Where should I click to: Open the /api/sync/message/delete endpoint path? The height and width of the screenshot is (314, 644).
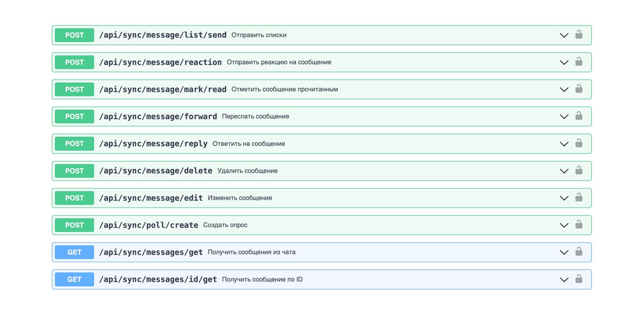point(156,171)
